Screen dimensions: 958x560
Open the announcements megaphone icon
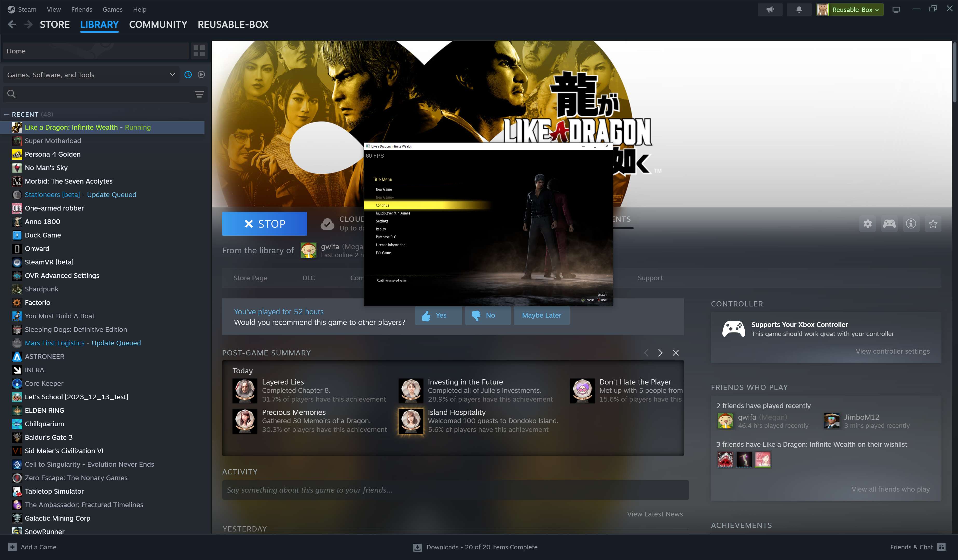(x=770, y=10)
